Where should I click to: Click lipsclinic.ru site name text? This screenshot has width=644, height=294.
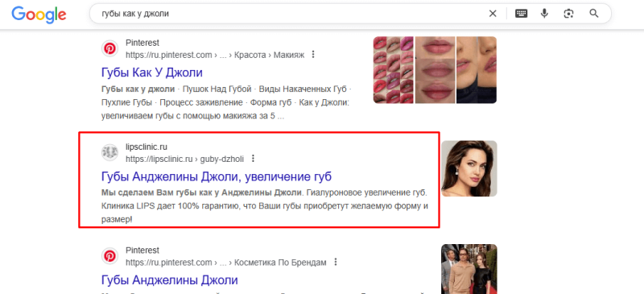click(147, 147)
